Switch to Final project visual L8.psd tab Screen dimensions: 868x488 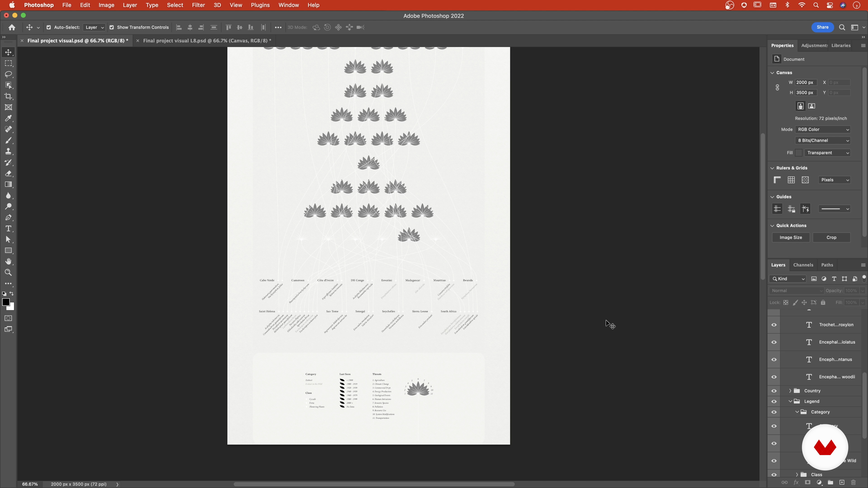tap(207, 40)
